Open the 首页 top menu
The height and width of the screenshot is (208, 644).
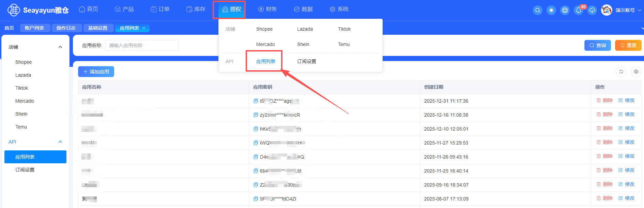[x=89, y=9]
